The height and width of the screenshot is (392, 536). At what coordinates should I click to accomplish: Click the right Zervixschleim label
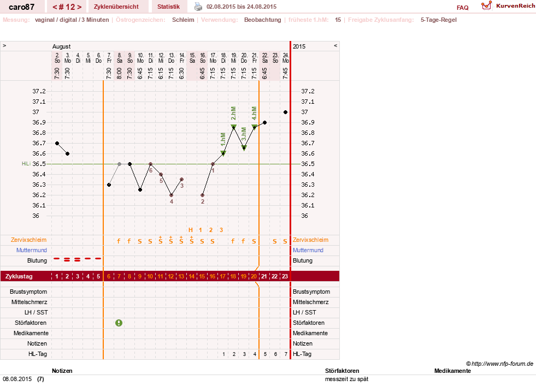310,240
